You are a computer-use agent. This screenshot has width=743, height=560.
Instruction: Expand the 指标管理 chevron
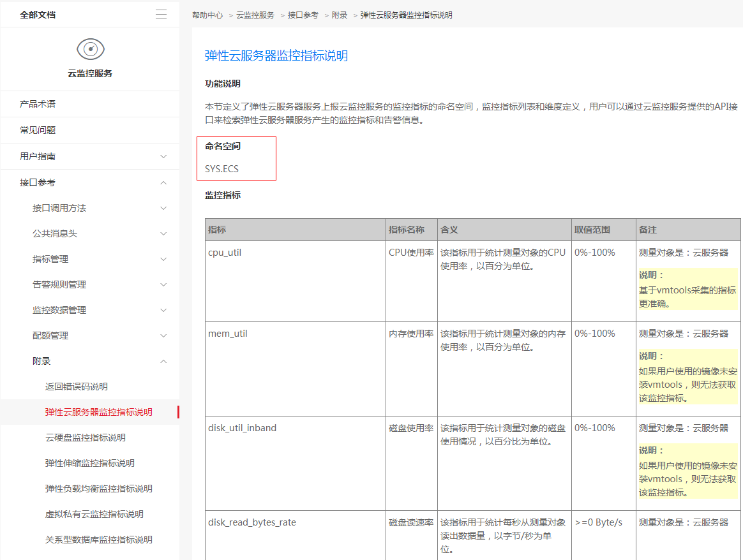coord(163,260)
